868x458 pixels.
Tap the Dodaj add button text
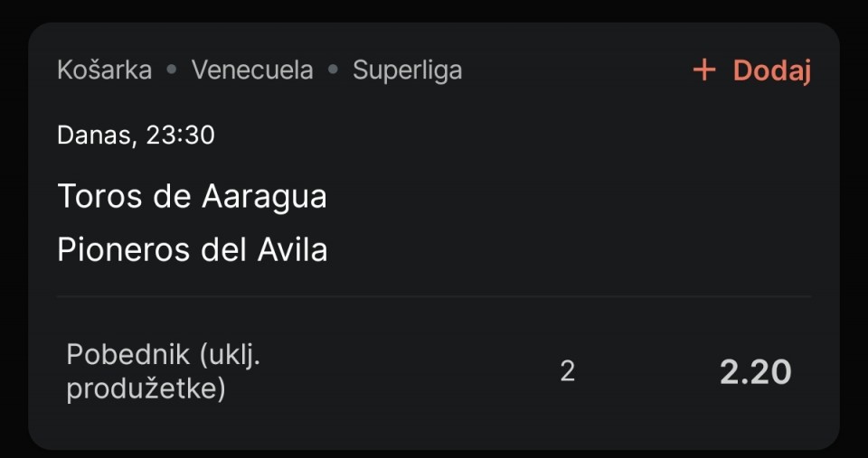click(x=771, y=71)
